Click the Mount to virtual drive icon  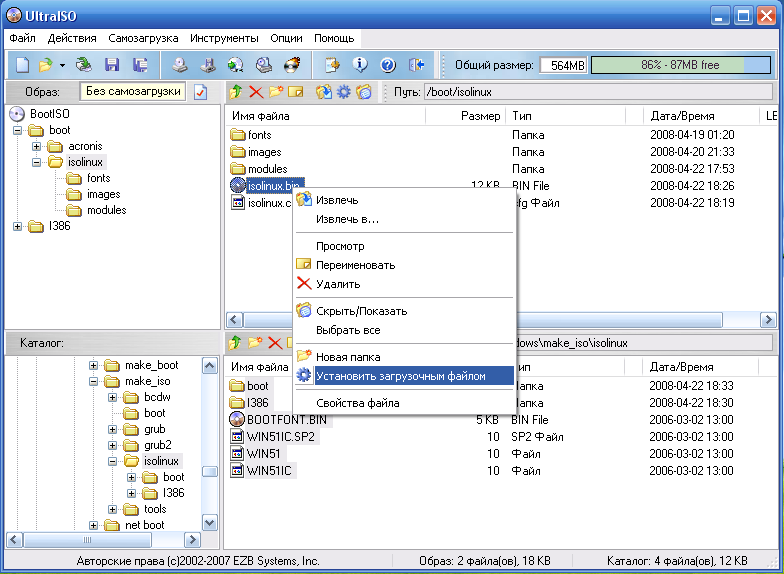264,65
